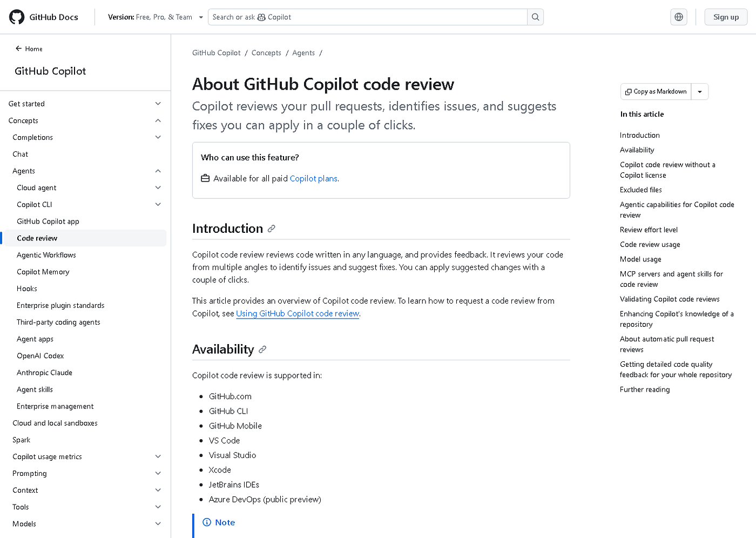Jump to Agentic capabilities for Copilot code review

[x=677, y=210]
